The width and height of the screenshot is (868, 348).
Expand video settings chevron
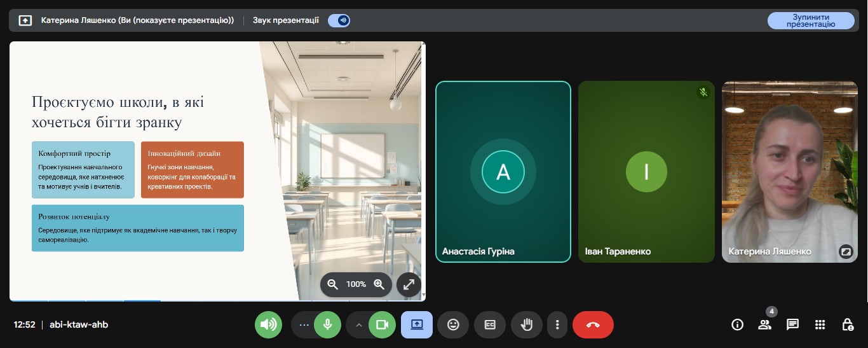[x=358, y=324]
